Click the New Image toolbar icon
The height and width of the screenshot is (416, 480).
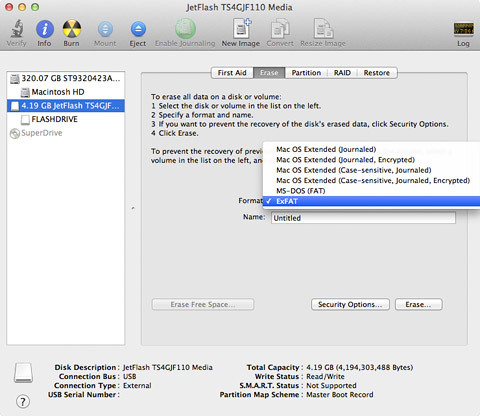point(241,29)
